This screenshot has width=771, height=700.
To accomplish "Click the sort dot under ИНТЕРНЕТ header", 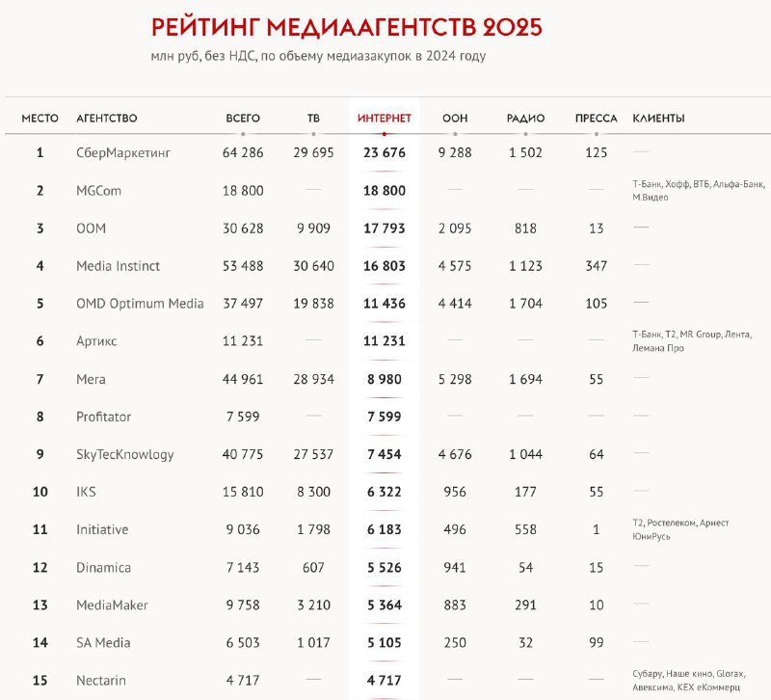I will [384, 134].
